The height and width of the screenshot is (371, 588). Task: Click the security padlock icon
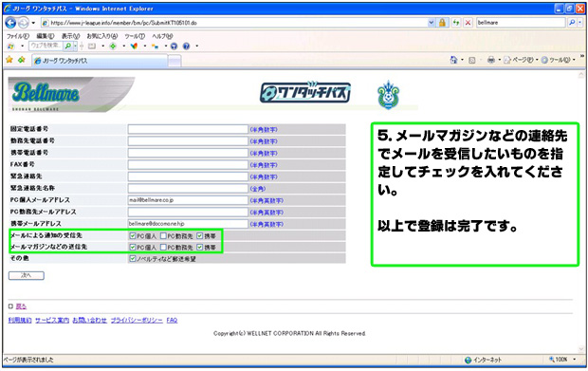(x=443, y=23)
